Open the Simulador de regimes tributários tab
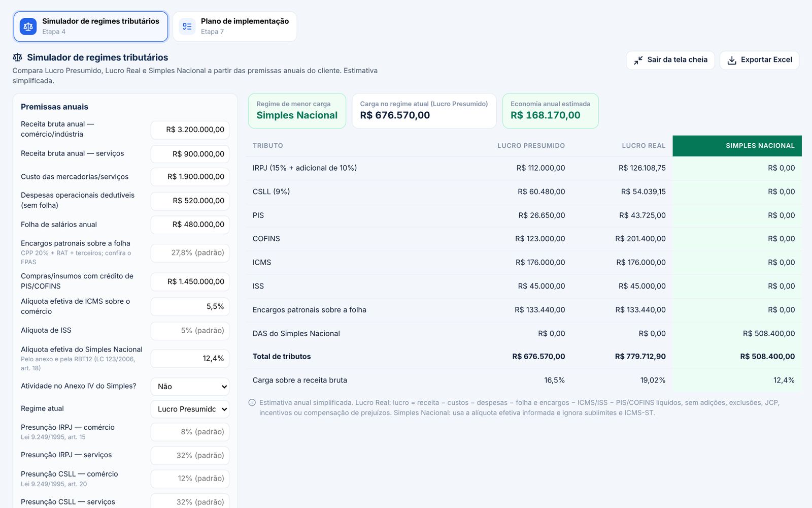The height and width of the screenshot is (508, 812). (91, 26)
